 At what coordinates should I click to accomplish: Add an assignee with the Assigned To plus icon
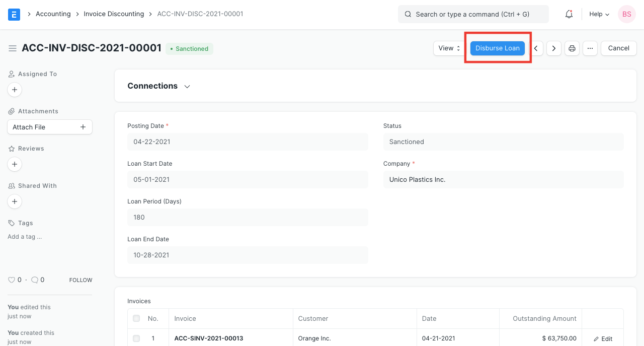(15, 90)
